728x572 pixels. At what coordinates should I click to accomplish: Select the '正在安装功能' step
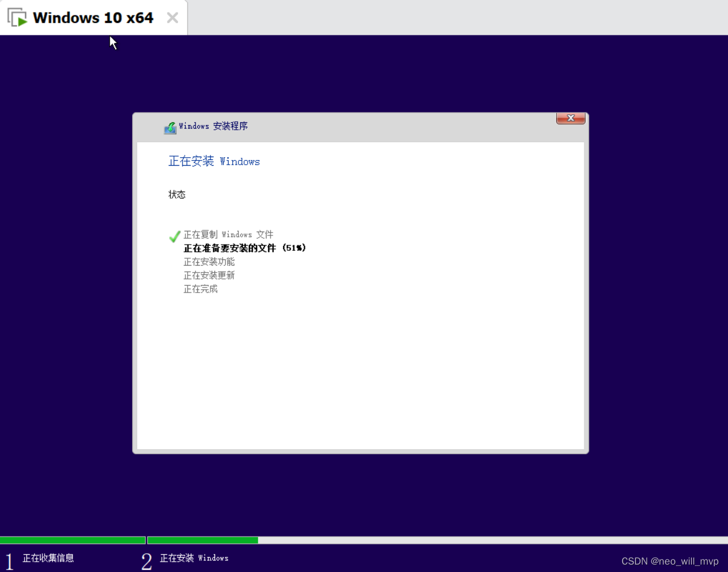coord(209,262)
